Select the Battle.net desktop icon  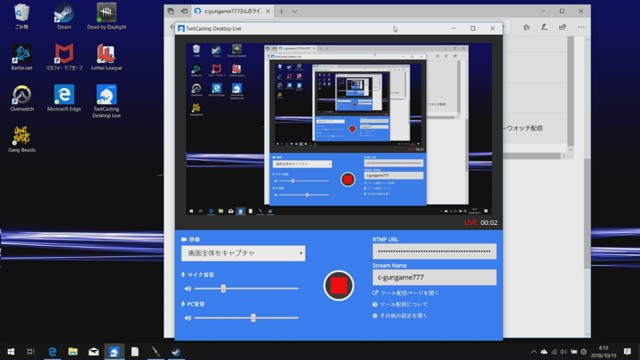[22, 58]
